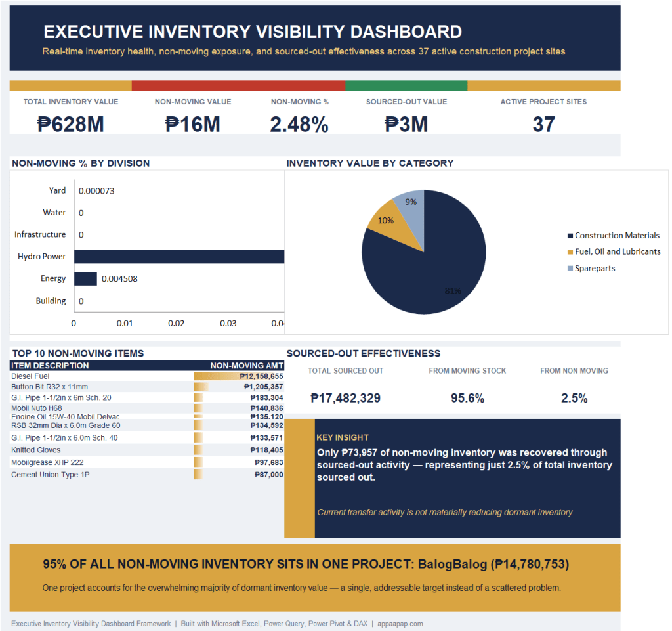Click the NON-MOVING AMT column header
This screenshot has height=631, width=672.
click(247, 366)
